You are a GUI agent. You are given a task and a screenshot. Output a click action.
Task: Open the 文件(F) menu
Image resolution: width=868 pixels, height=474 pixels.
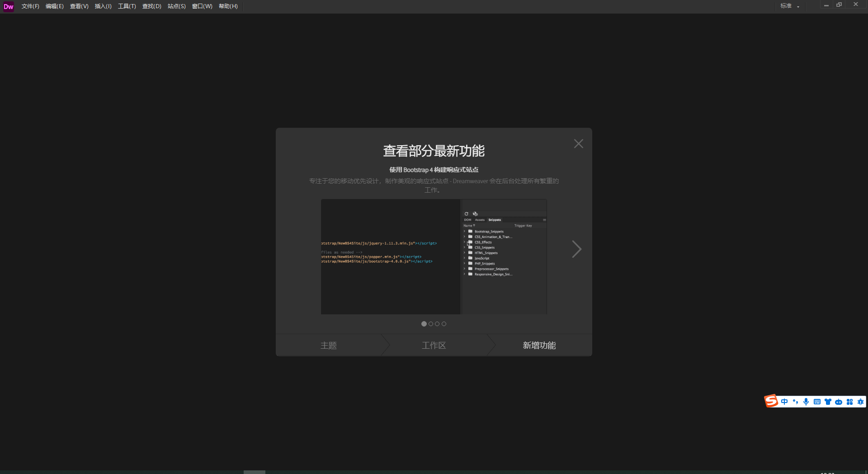(x=30, y=6)
